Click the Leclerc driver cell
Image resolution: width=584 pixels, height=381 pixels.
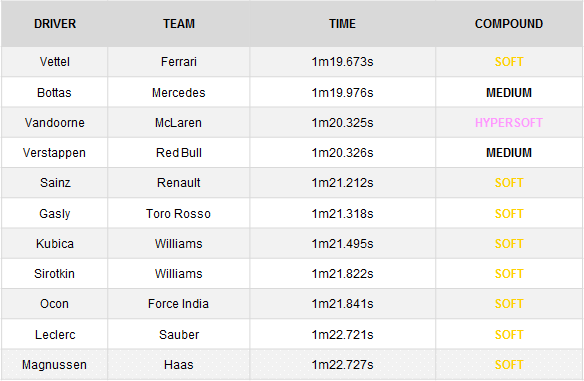(55, 334)
